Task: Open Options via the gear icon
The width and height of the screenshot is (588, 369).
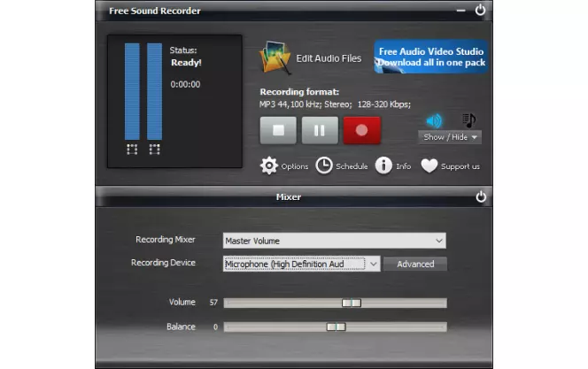Action: [269, 165]
